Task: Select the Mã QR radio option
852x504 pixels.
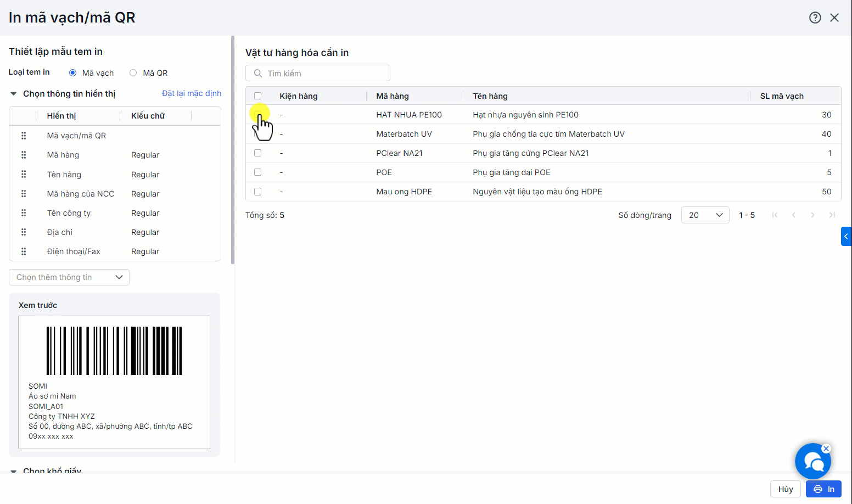Action: click(133, 73)
